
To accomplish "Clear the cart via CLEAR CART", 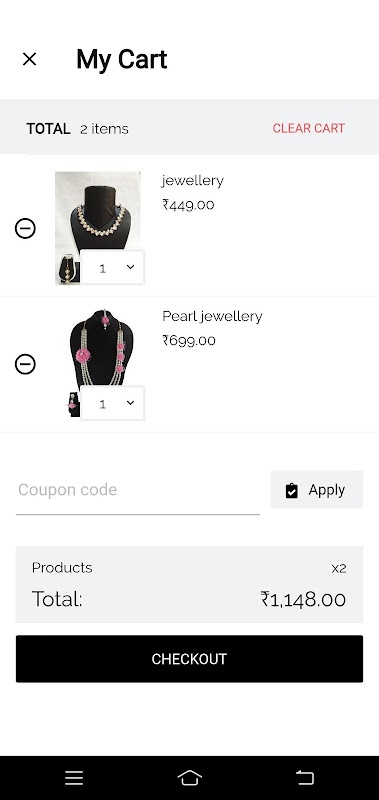I will click(x=309, y=128).
